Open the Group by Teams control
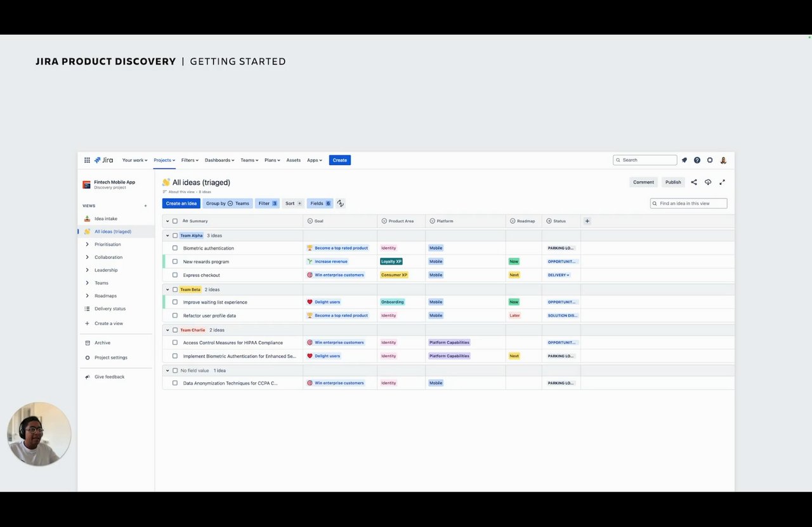Screen dimensions: 812x527 pyautogui.click(x=227, y=203)
